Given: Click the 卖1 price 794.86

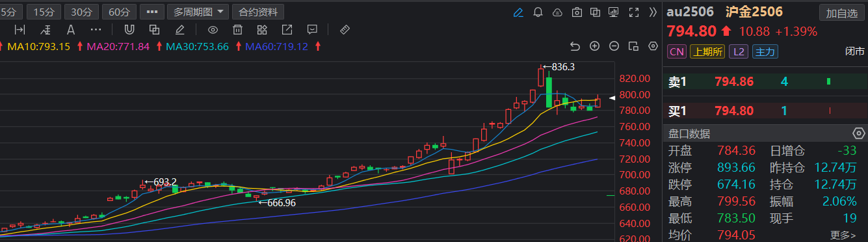Looking at the screenshot, I should [734, 82].
